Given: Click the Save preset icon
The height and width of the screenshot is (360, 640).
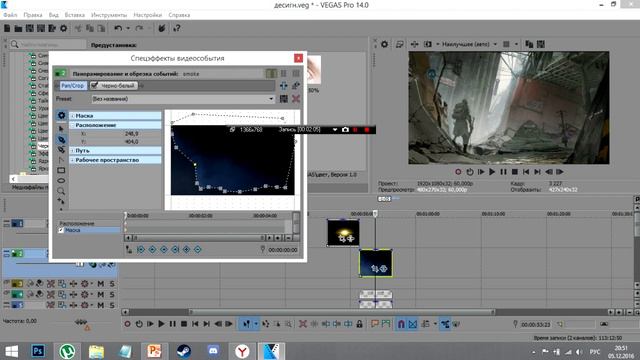Looking at the screenshot, I should pos(284,99).
